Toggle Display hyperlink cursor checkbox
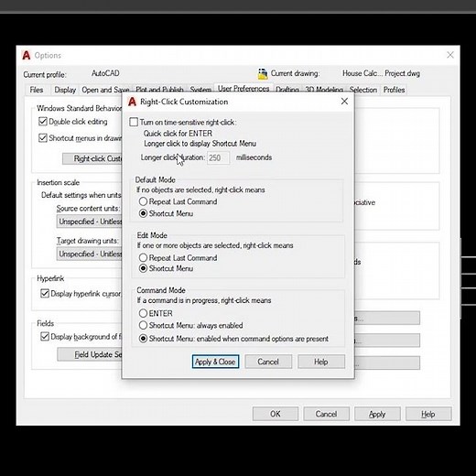Screen dimensions: 476x476 pos(45,294)
